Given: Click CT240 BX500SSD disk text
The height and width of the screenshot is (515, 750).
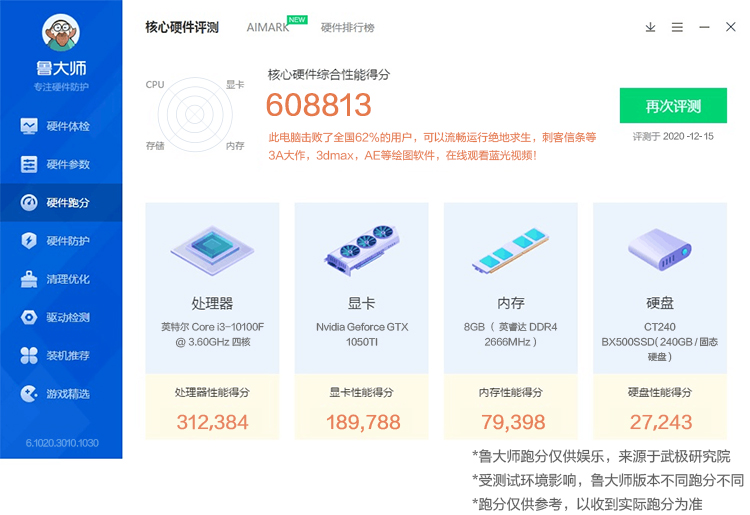Looking at the screenshot, I should [660, 341].
